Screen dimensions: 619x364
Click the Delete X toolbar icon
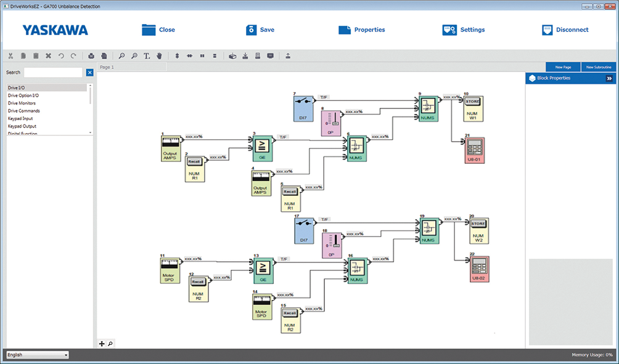coord(48,56)
